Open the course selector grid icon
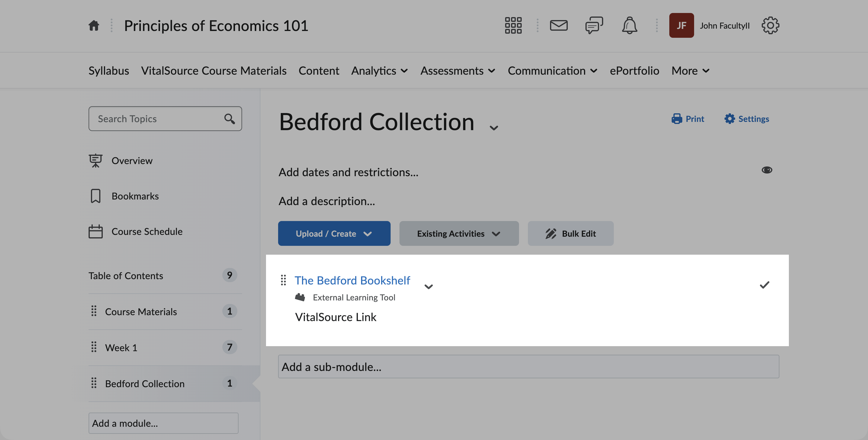The image size is (868, 440). (x=513, y=26)
